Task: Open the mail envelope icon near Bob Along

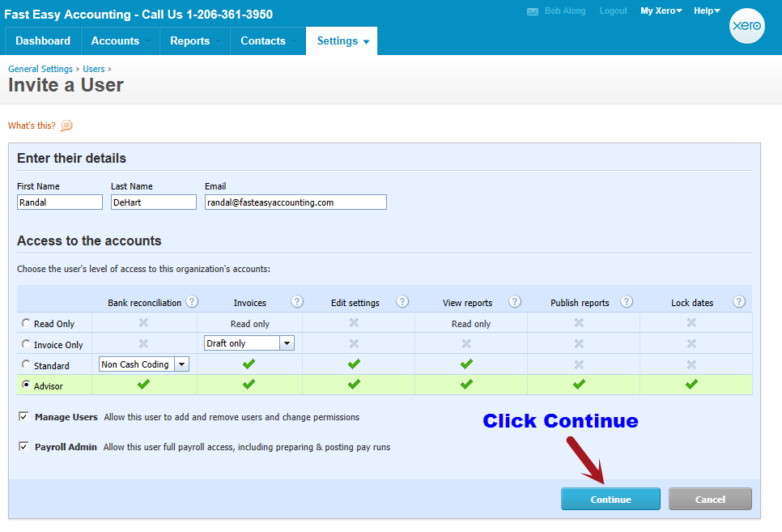Action: (533, 11)
